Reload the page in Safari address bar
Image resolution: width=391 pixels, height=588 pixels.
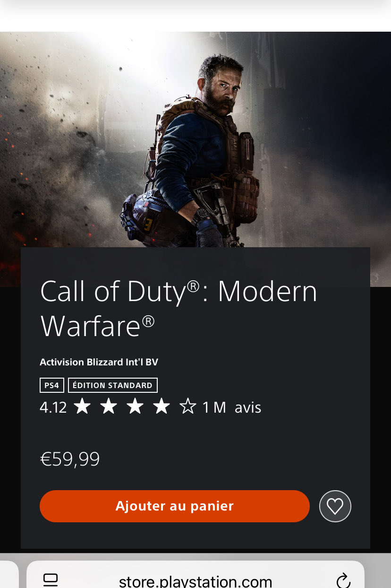tap(343, 580)
